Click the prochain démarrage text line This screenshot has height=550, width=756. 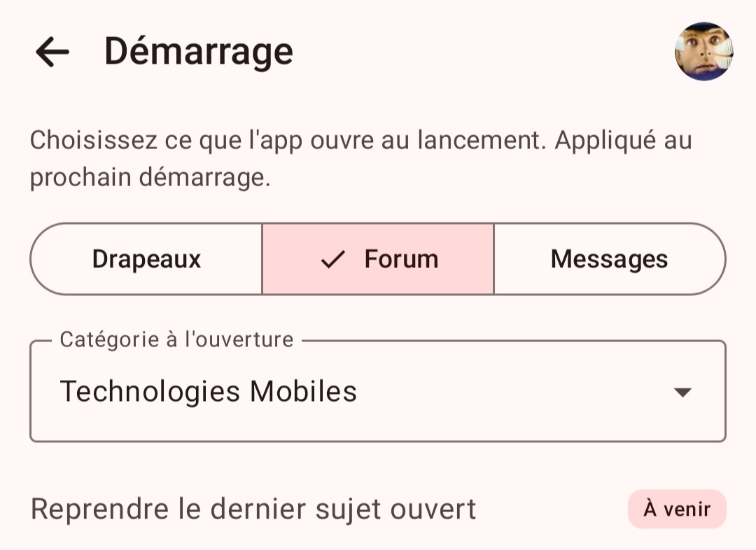tap(150, 178)
